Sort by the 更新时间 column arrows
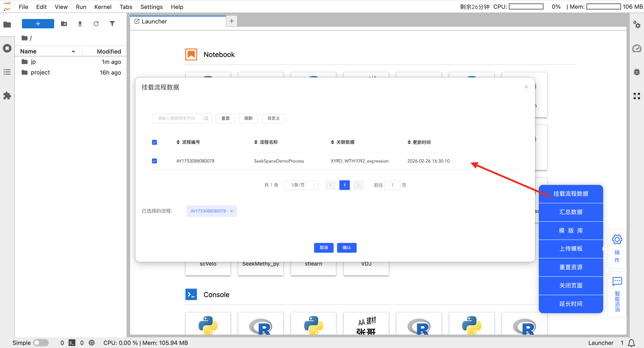Screen dimensions: 644x348 (x=409, y=142)
